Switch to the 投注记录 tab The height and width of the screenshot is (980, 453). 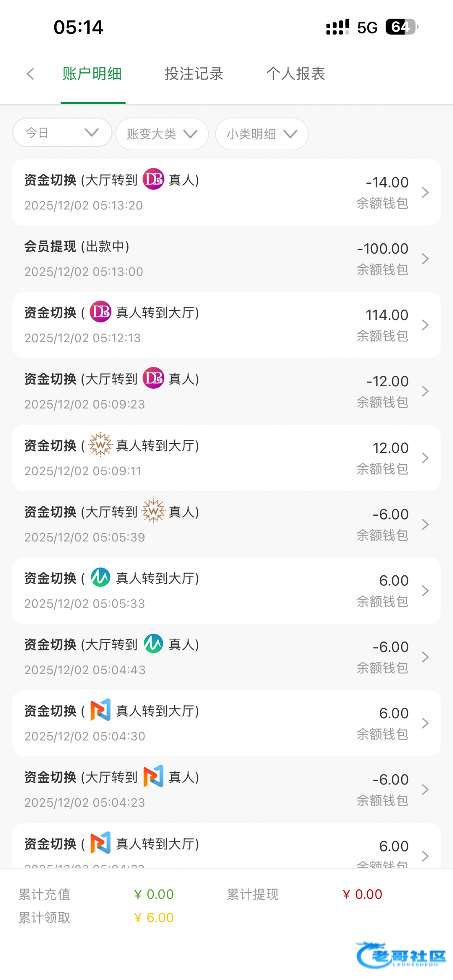click(x=194, y=74)
